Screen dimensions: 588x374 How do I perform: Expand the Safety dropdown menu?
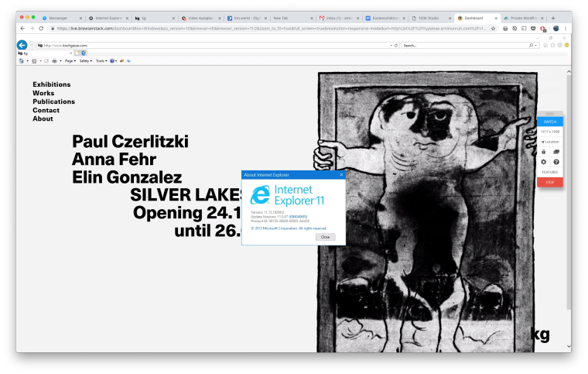(x=85, y=60)
